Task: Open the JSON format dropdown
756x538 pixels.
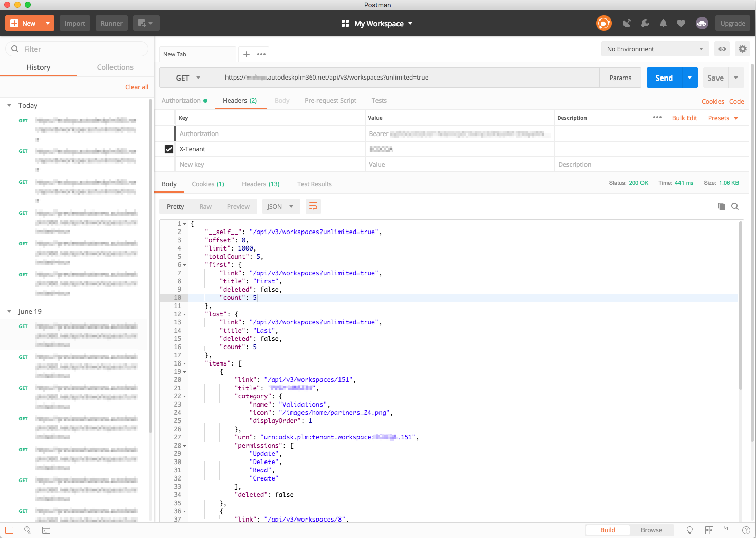Action: [280, 206]
